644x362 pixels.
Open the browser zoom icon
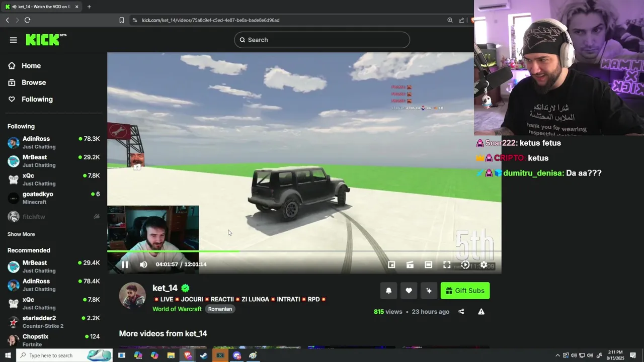tap(450, 20)
